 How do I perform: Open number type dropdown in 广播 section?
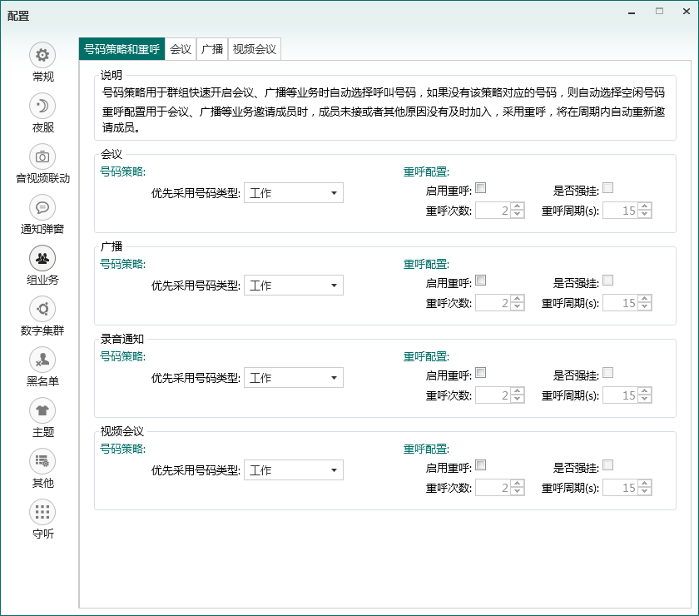pyautogui.click(x=293, y=286)
